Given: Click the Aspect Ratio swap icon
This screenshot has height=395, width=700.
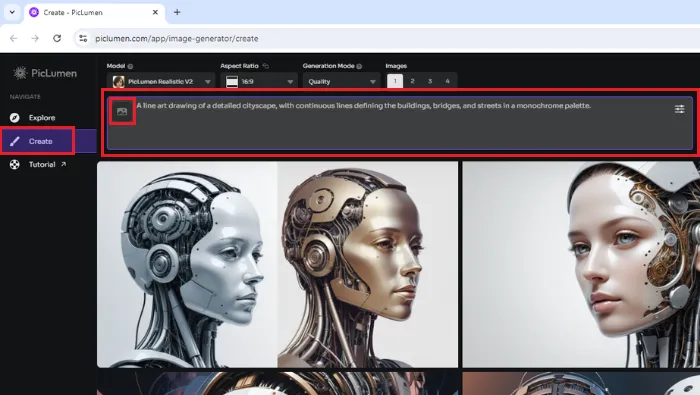Looking at the screenshot, I should (x=266, y=66).
